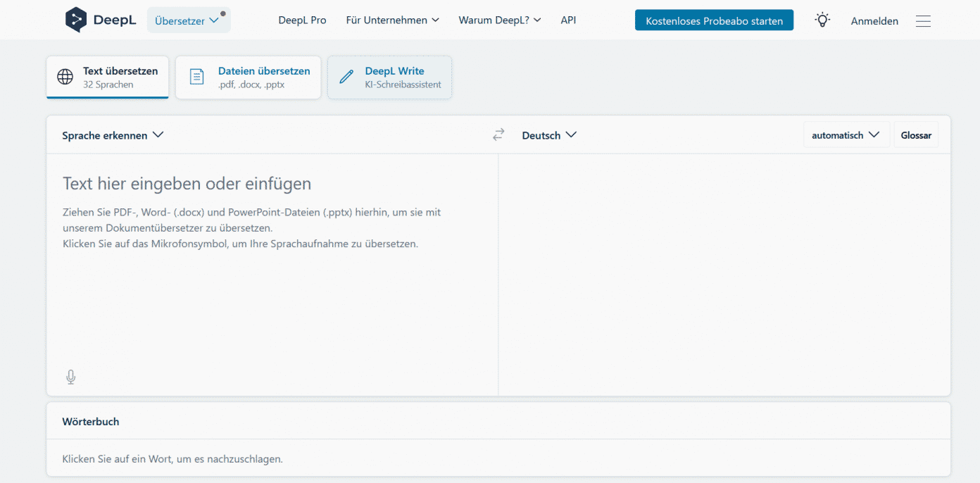
Task: Expand the Für Unternehmen menu
Action: coord(393,20)
